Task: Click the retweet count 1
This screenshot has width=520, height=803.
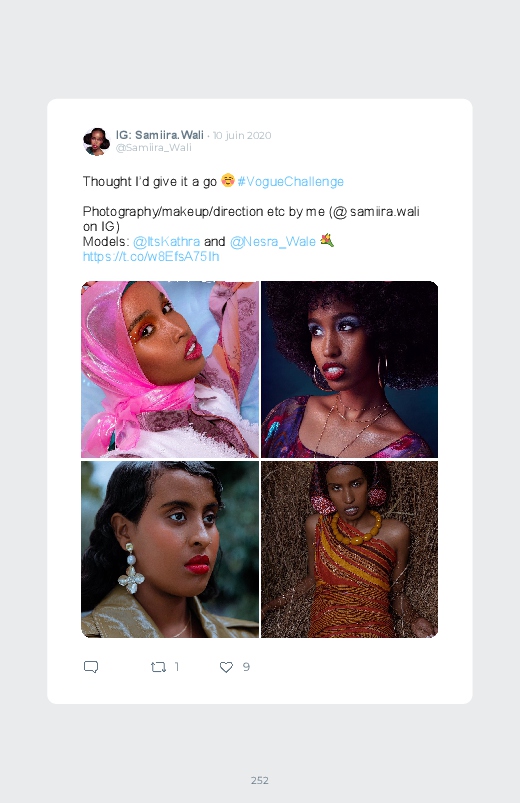Action: pyautogui.click(x=177, y=667)
